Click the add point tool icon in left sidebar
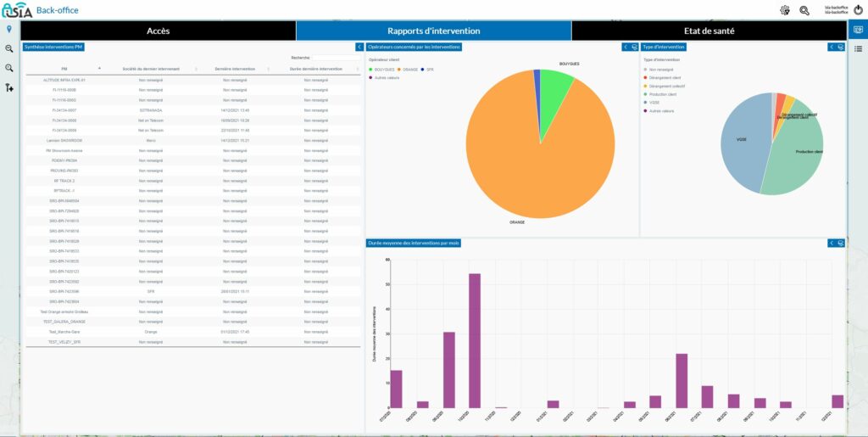 [8, 87]
